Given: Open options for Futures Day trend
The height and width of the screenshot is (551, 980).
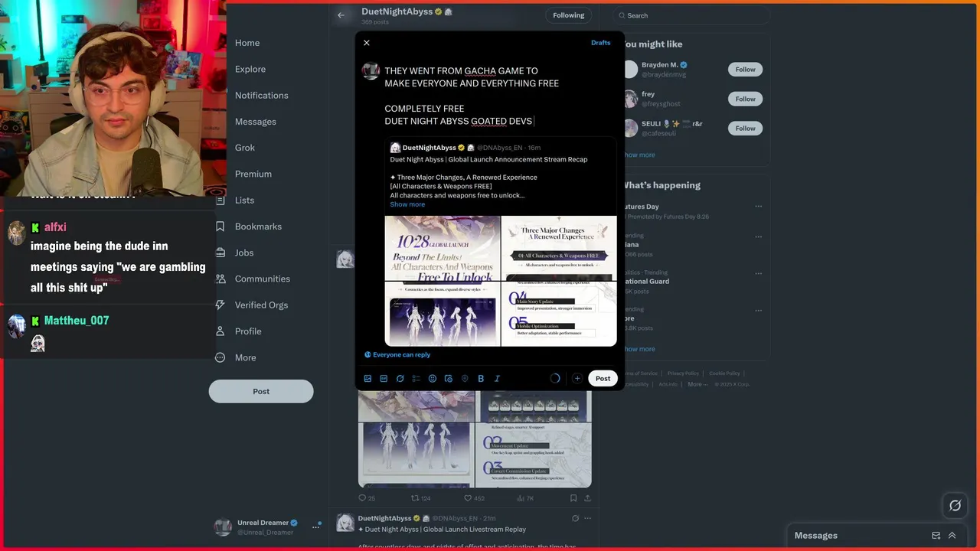Looking at the screenshot, I should (x=759, y=207).
